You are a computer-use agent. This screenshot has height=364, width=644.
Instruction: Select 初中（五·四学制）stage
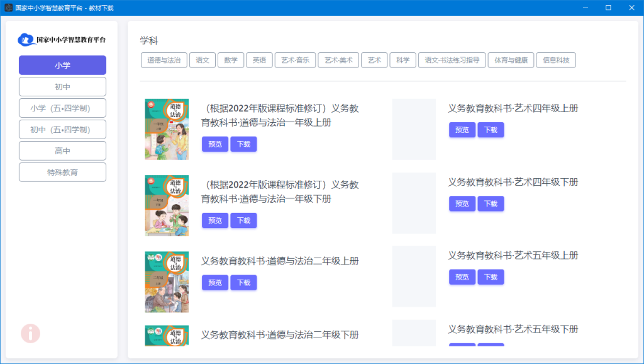[x=62, y=130]
